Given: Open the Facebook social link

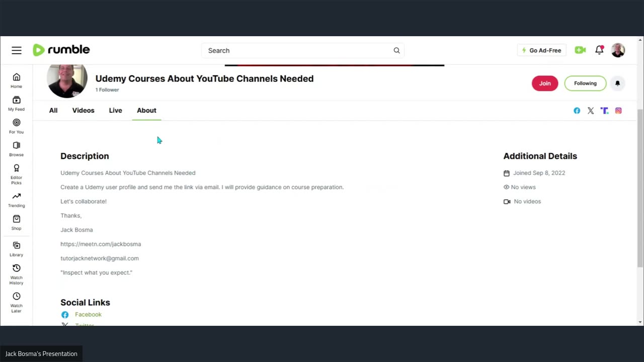Looking at the screenshot, I should point(88,315).
